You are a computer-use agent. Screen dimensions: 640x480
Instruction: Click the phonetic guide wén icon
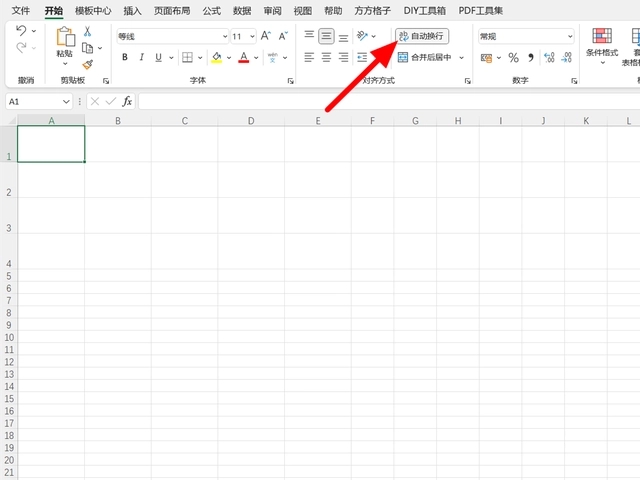[273, 58]
